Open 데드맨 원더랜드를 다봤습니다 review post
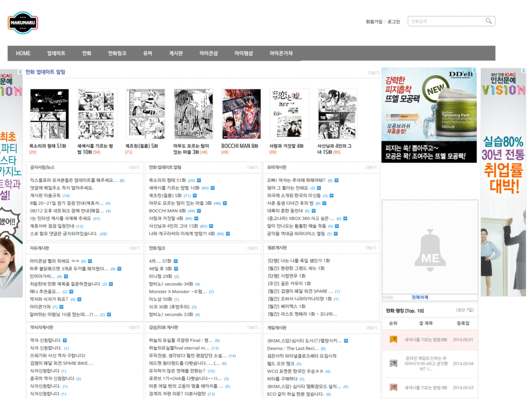The height and width of the screenshot is (399, 532). click(184, 363)
